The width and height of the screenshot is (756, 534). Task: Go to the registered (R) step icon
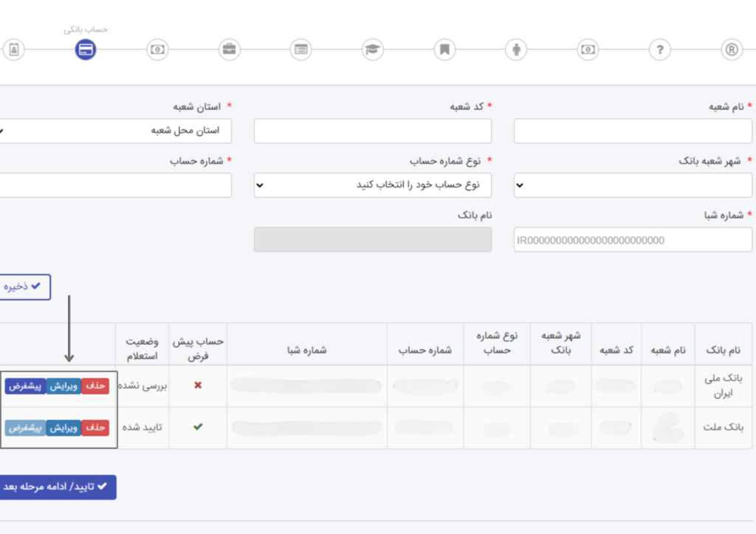click(x=731, y=50)
